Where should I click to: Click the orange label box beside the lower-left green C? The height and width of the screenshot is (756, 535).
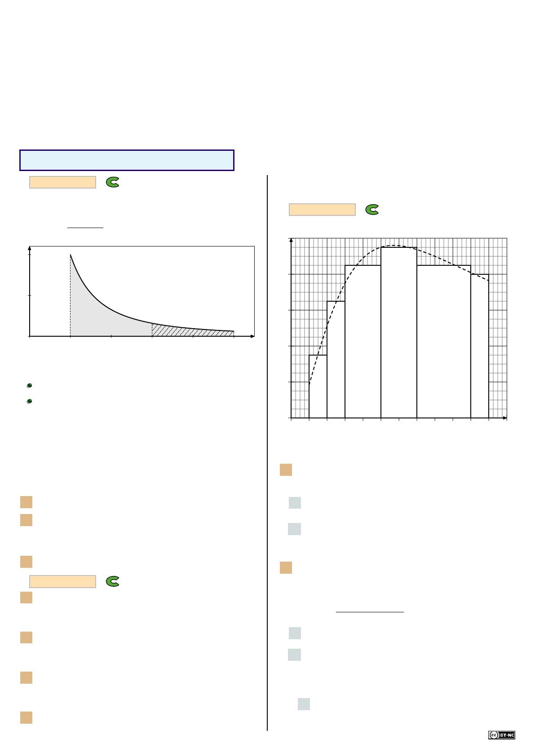coord(62,581)
